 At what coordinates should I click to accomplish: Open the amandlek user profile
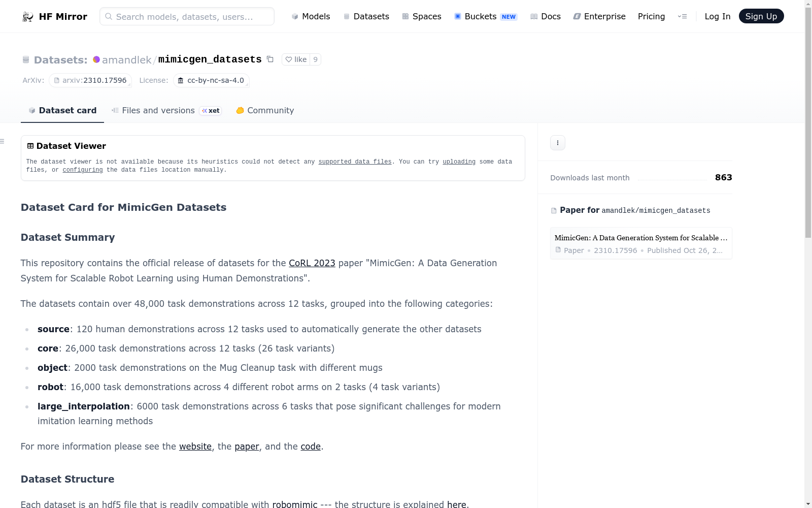click(126, 60)
